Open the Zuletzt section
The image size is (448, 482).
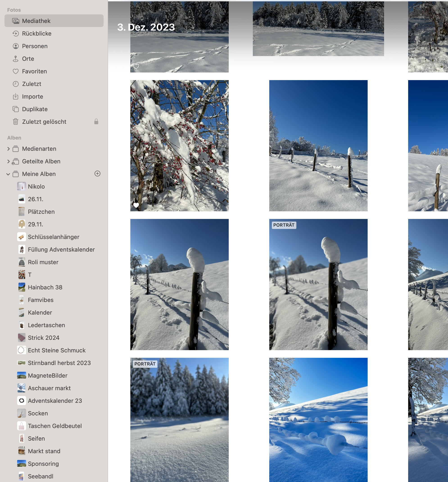[32, 84]
